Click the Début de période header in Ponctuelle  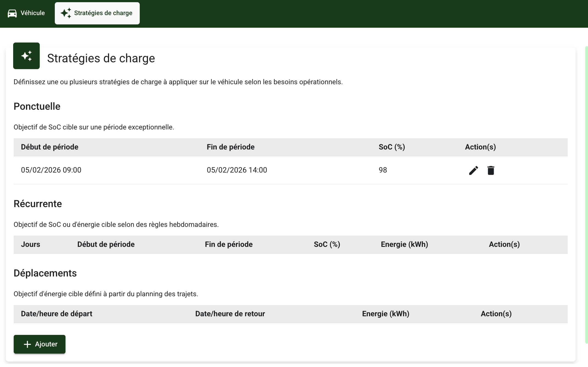[50, 147]
